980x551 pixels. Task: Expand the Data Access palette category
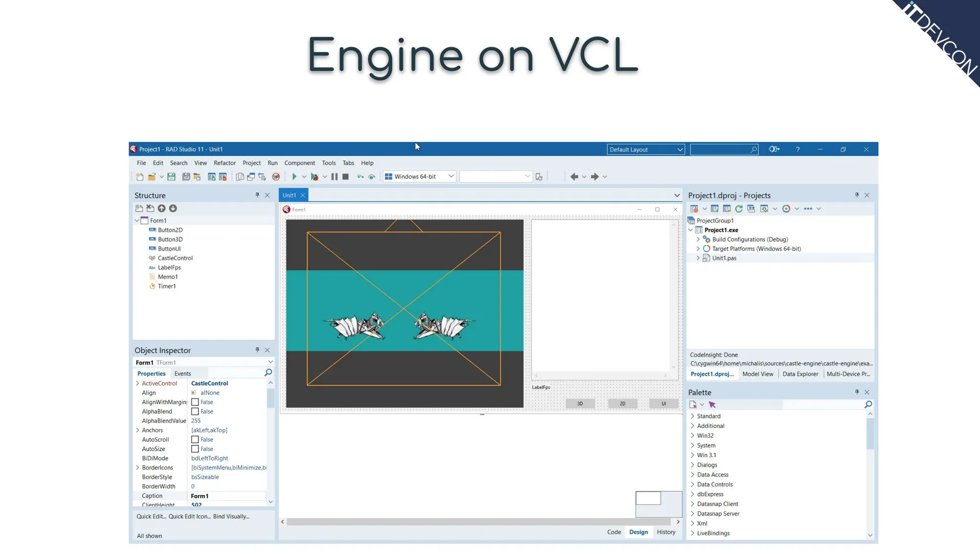692,474
